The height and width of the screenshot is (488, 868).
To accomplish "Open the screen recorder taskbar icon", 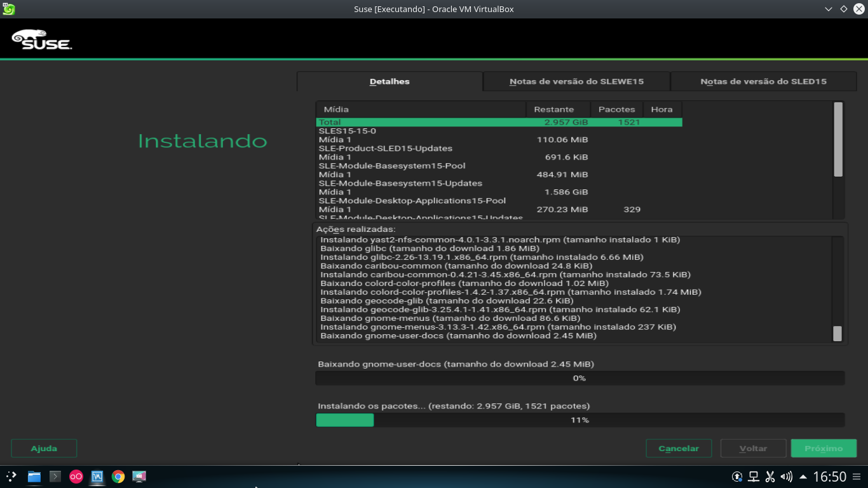I will [139, 477].
